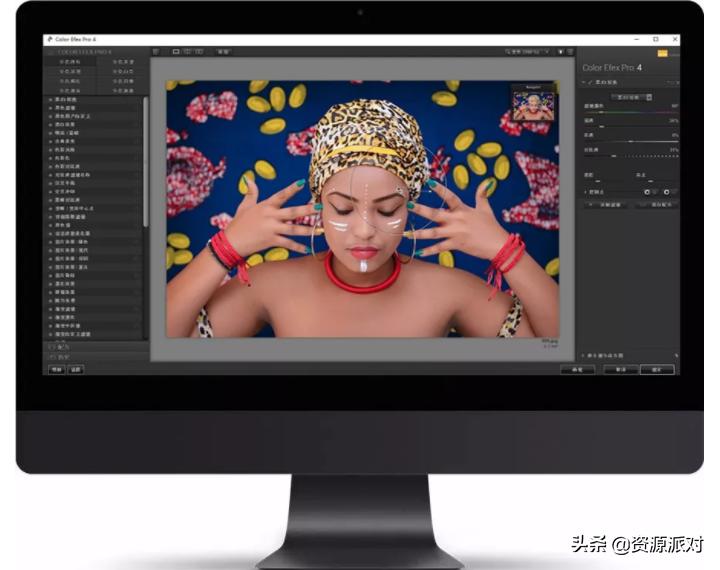Viewport: 720px width, 570px height.
Task: Hide the right adjustment panel via toolbar icon
Action: coord(570,52)
